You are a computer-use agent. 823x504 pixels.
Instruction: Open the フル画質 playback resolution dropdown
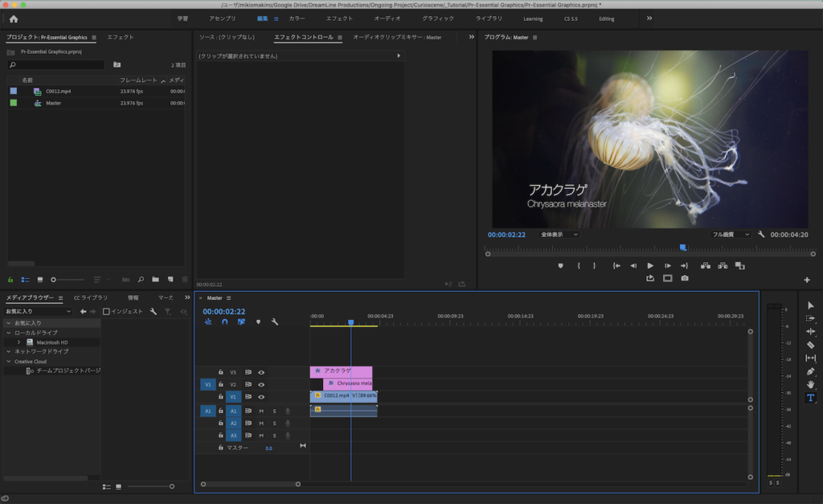731,235
